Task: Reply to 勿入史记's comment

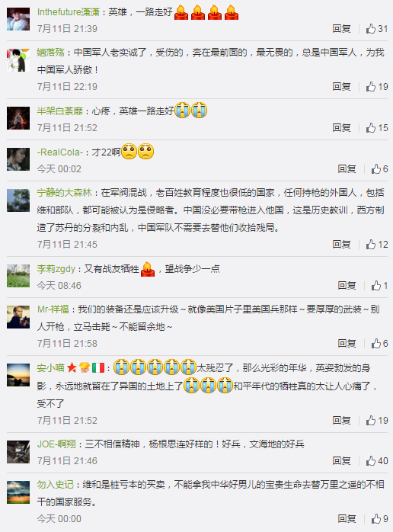Action: point(347,518)
